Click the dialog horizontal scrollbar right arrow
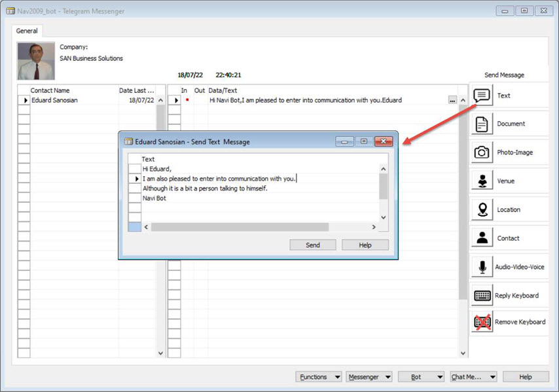 (374, 227)
